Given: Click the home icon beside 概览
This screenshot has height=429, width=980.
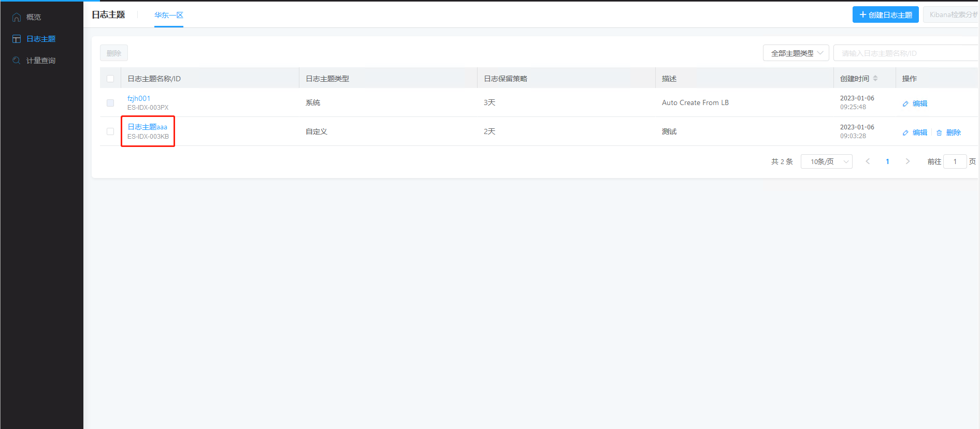Looking at the screenshot, I should [17, 17].
